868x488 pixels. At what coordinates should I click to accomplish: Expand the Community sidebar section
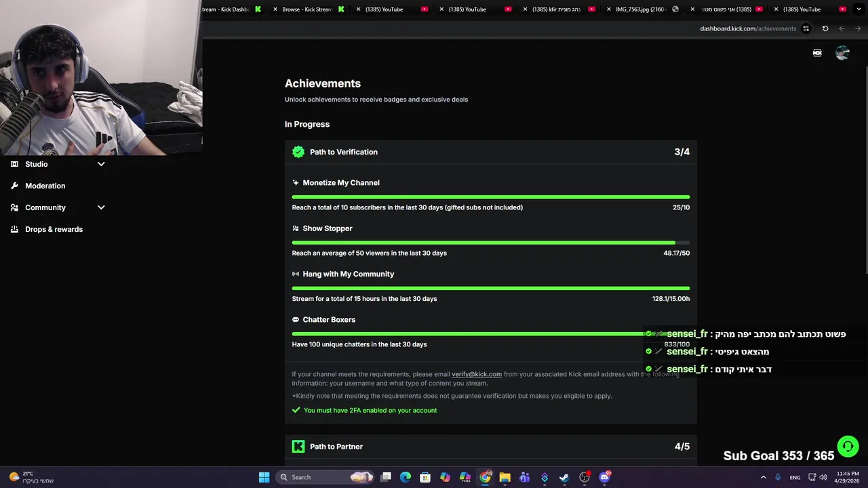101,207
